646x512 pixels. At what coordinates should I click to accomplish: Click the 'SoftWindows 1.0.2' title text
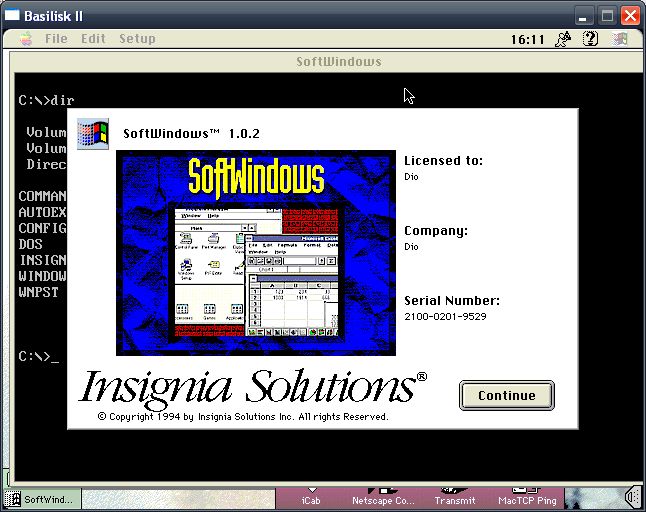tap(192, 133)
